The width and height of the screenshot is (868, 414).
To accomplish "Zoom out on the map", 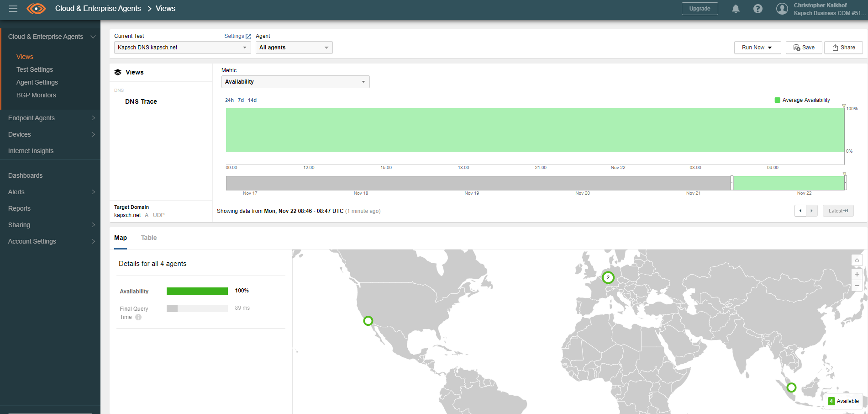I will pyautogui.click(x=857, y=286).
